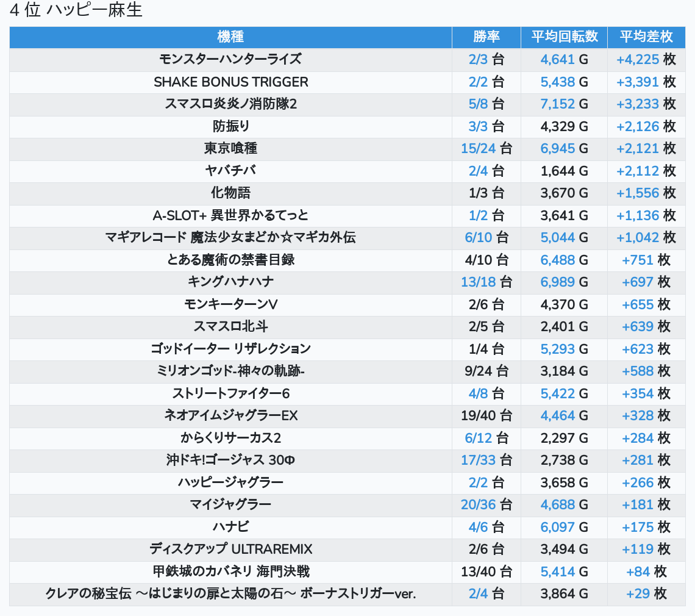695x616 pixels.
Task: Select SHAKE BONUS TRIGGER row name
Action: tap(230, 82)
